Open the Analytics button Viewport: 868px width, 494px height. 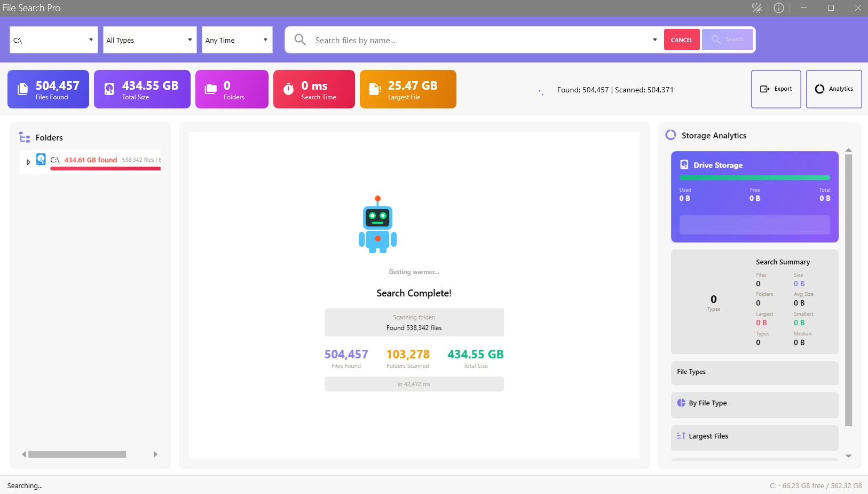pyautogui.click(x=833, y=89)
